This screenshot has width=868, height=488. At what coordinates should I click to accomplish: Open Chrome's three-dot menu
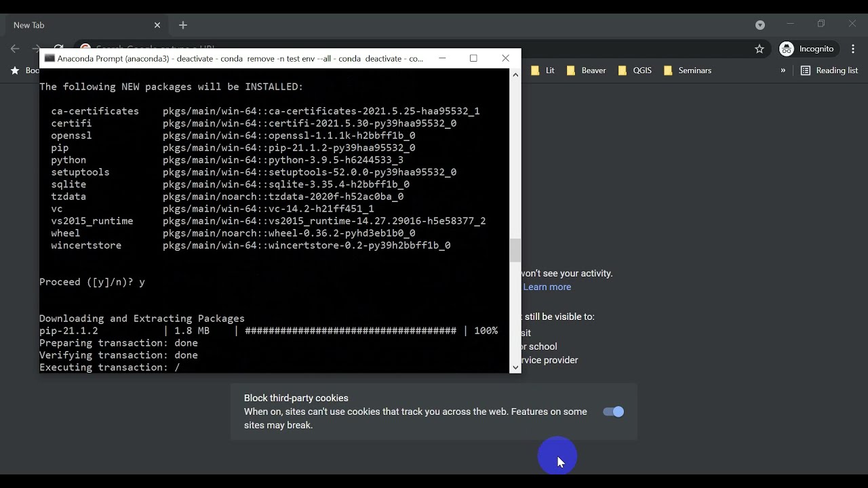point(853,49)
